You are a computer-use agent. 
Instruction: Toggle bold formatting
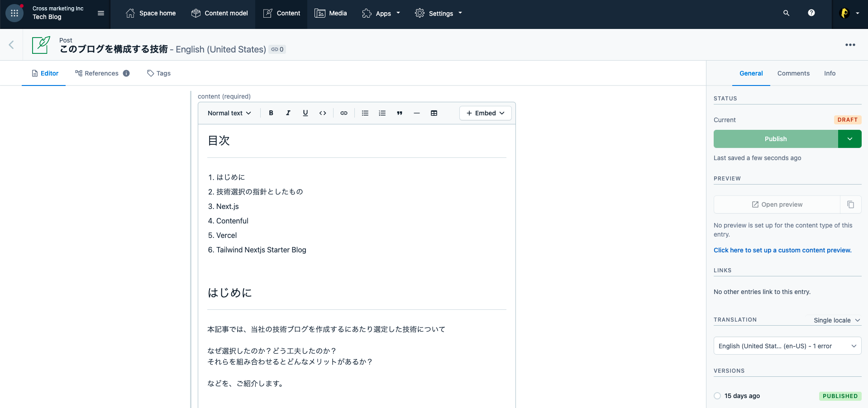pyautogui.click(x=271, y=113)
